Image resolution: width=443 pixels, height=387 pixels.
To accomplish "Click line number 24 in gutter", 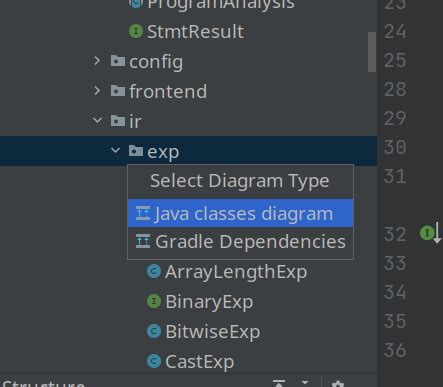I will (395, 32).
